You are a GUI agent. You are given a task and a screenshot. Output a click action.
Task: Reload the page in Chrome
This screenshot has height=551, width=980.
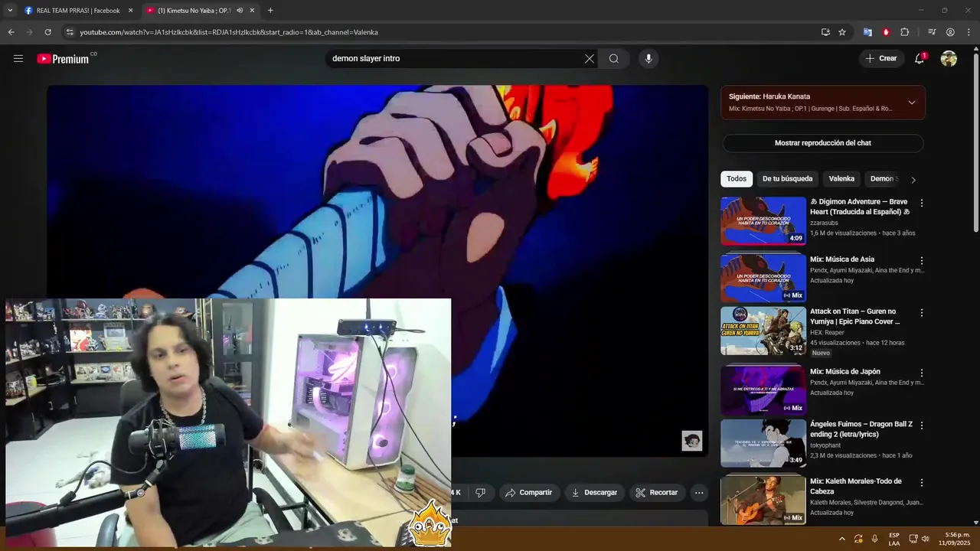coord(47,32)
